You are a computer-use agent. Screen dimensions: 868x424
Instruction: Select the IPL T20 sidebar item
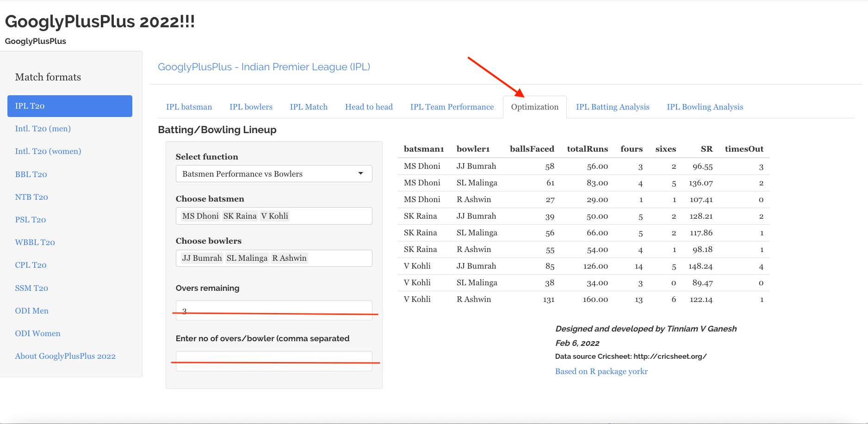pyautogui.click(x=70, y=106)
